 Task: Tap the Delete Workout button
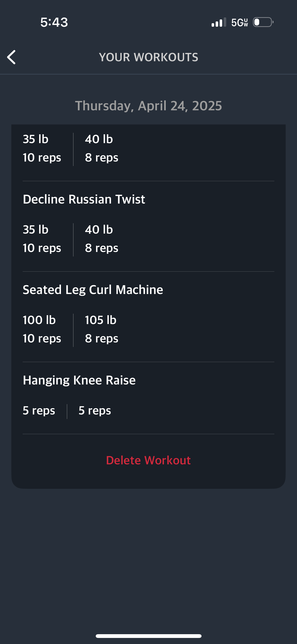pos(148,460)
